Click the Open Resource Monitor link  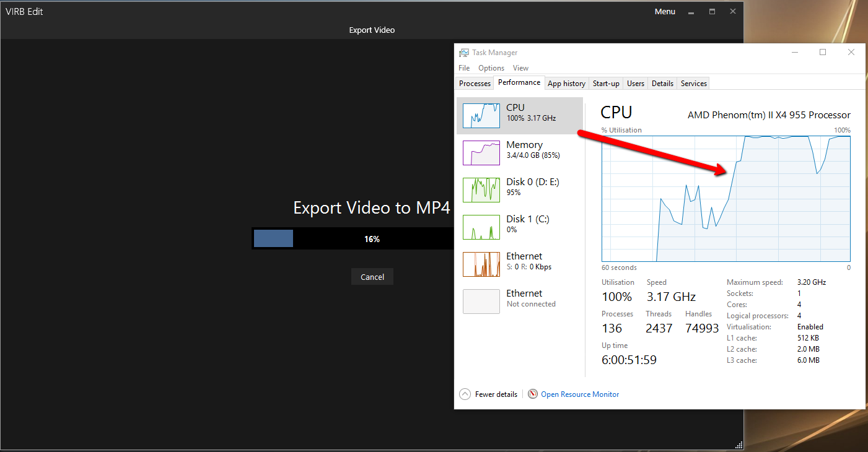pos(580,394)
